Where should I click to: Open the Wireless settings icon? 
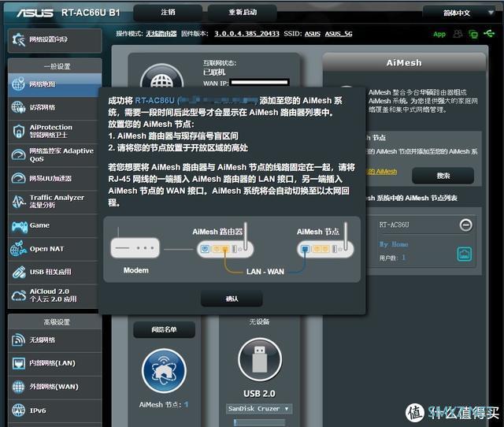coord(18,340)
